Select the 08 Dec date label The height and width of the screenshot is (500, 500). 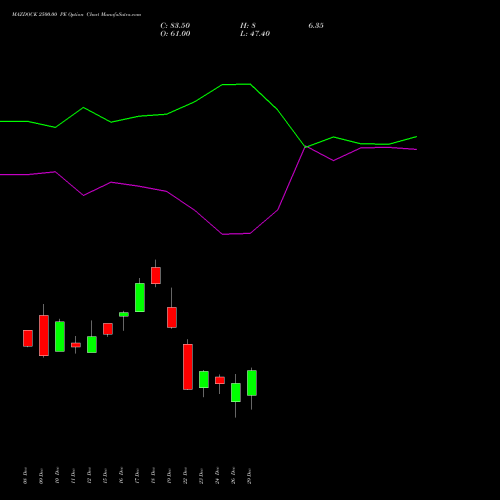tap(25, 476)
